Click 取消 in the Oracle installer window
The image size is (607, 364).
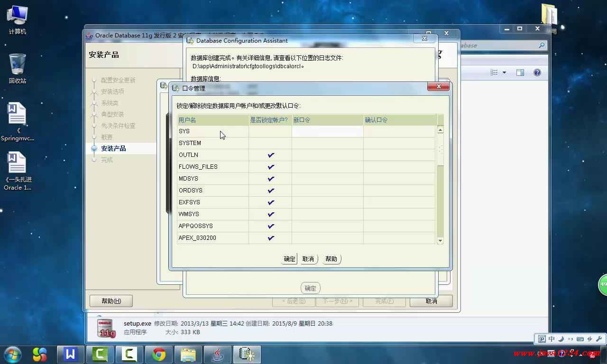point(431,301)
